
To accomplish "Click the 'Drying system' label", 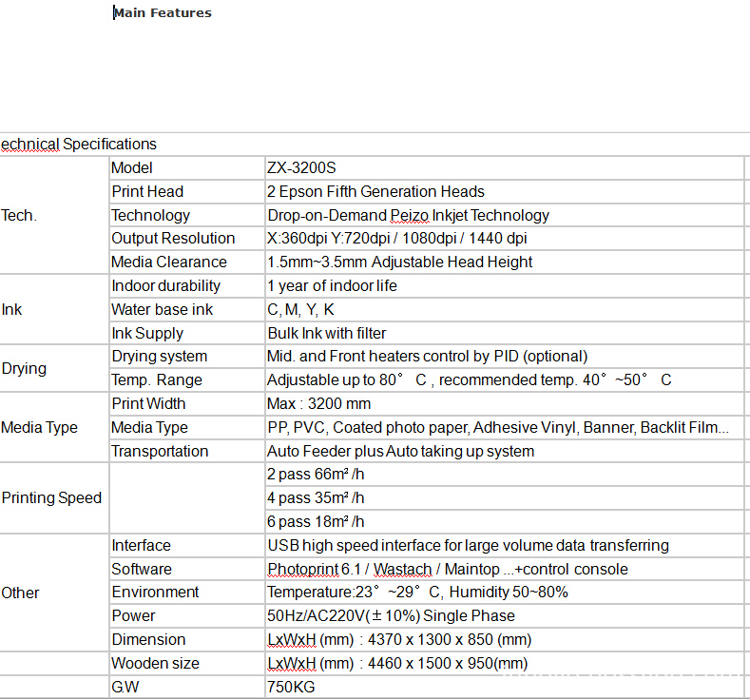I will pyautogui.click(x=160, y=356).
